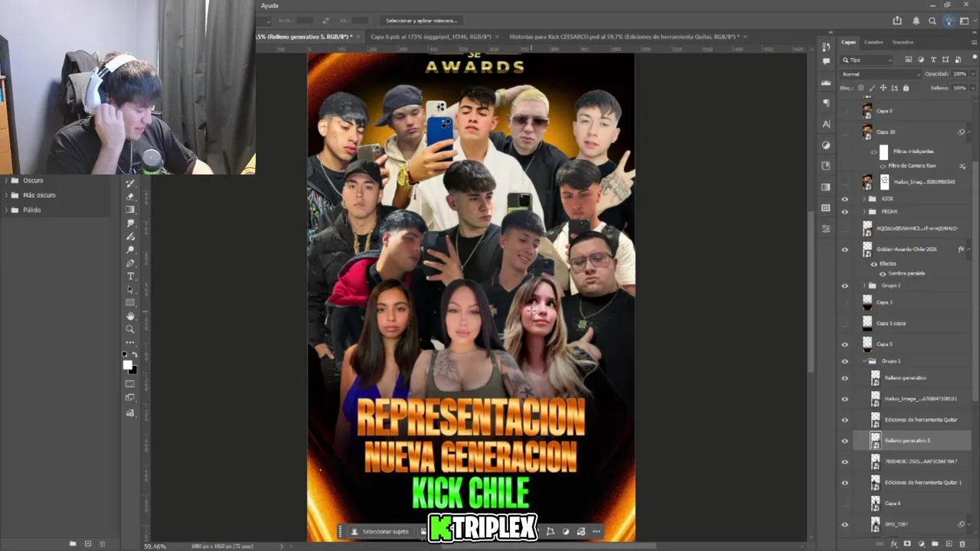Click the black background color swatch

coord(132,370)
